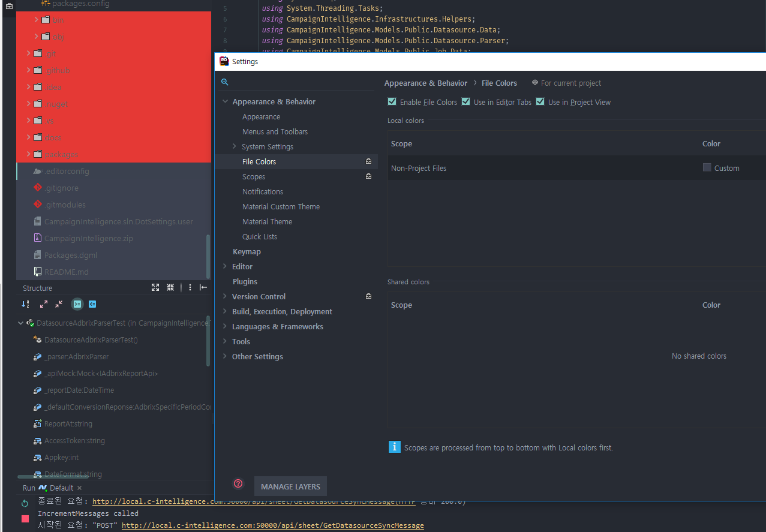Click Collapse All arrows in Structure toolbar
Image resolution: width=766 pixels, height=532 pixels.
click(x=59, y=304)
